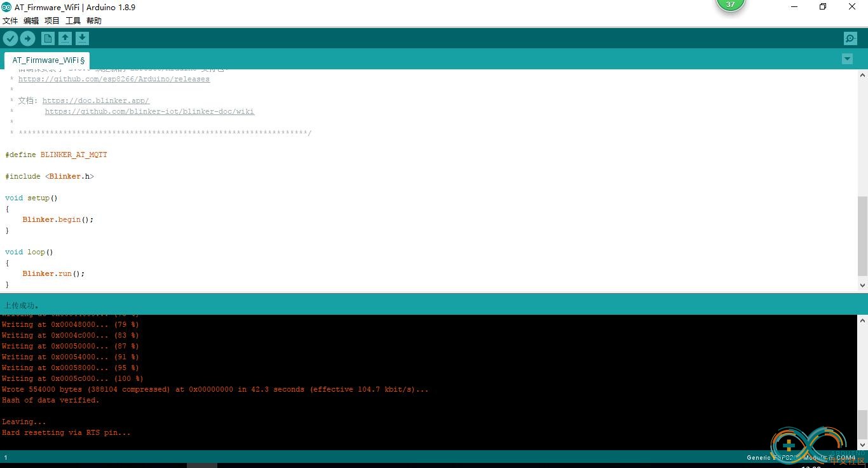The height and width of the screenshot is (468, 868).
Task: Click the void setup() line
Action: coord(31,198)
